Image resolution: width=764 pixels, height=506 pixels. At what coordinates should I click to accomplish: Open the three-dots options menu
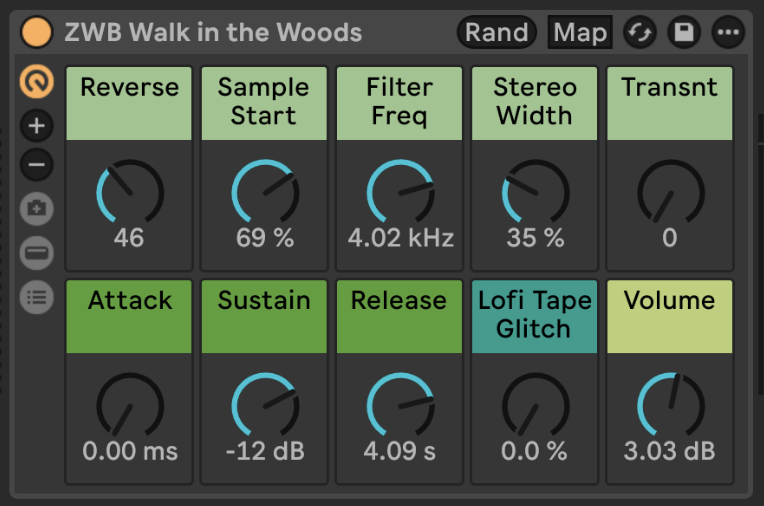[728, 32]
